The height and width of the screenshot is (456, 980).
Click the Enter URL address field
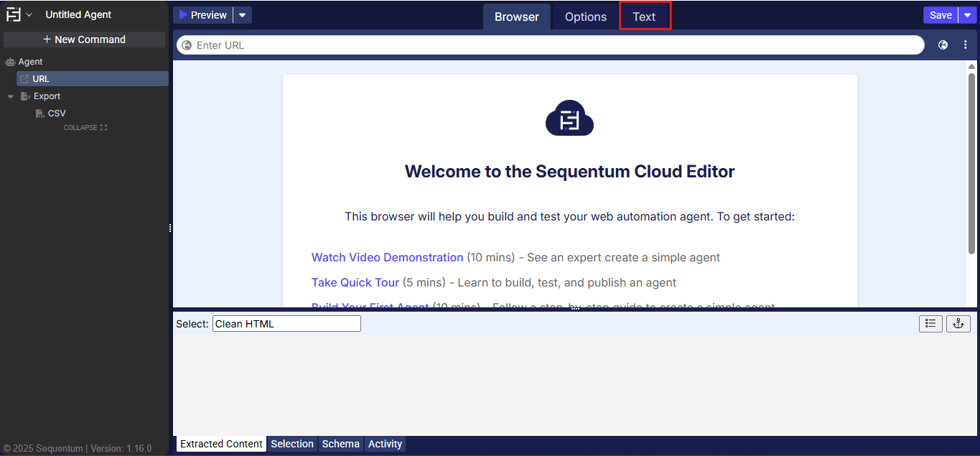point(551,45)
